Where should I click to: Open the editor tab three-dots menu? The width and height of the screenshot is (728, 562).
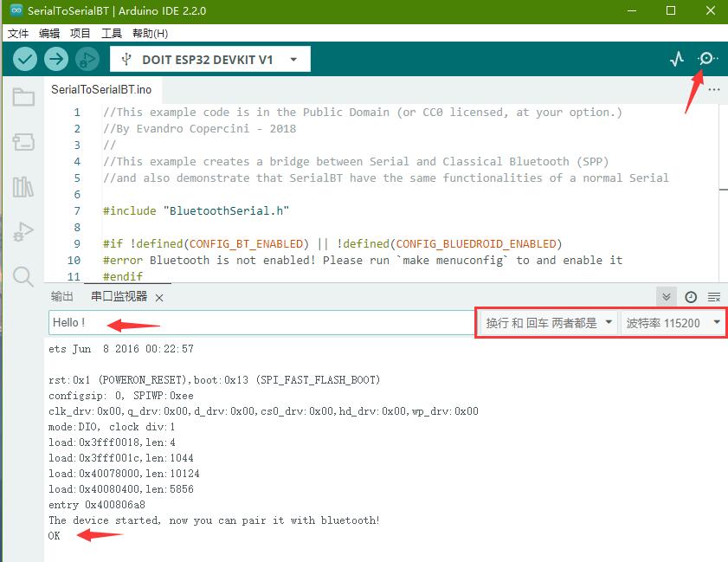click(x=714, y=89)
